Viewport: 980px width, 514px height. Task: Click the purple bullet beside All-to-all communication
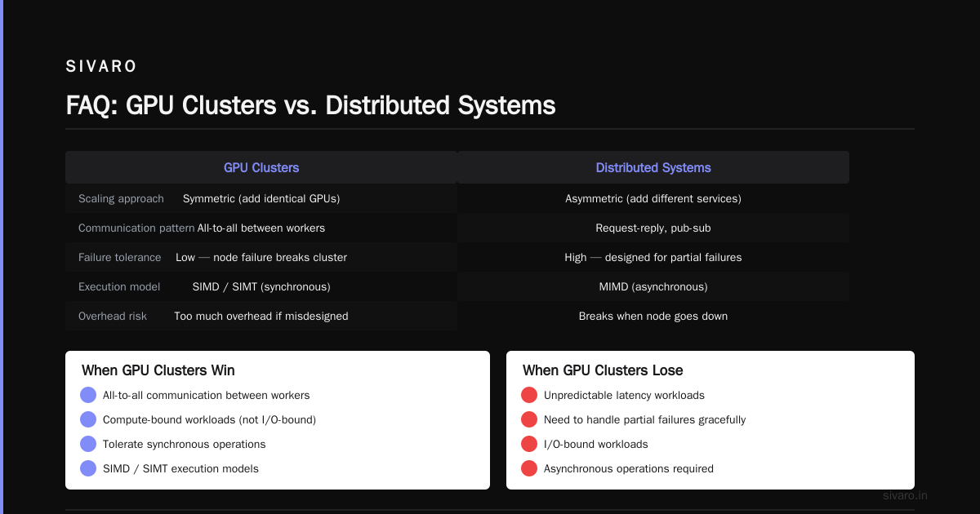[88, 395]
